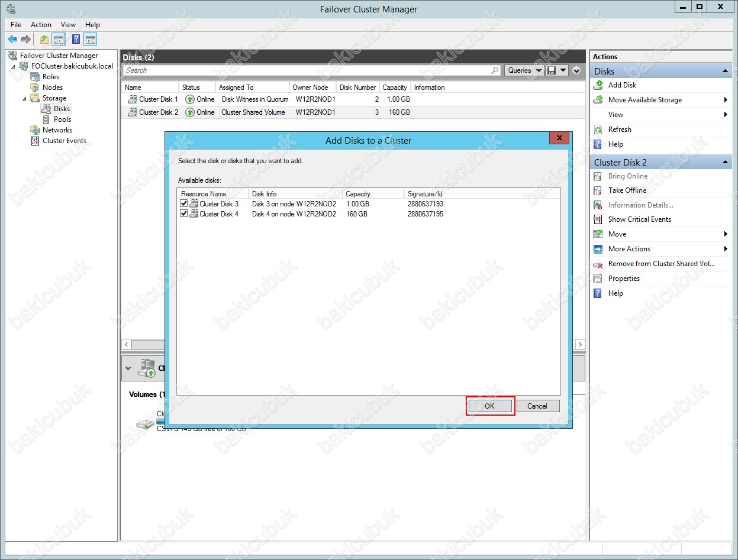The height and width of the screenshot is (560, 738).
Task: Click the Save Query disk icon
Action: point(552,70)
